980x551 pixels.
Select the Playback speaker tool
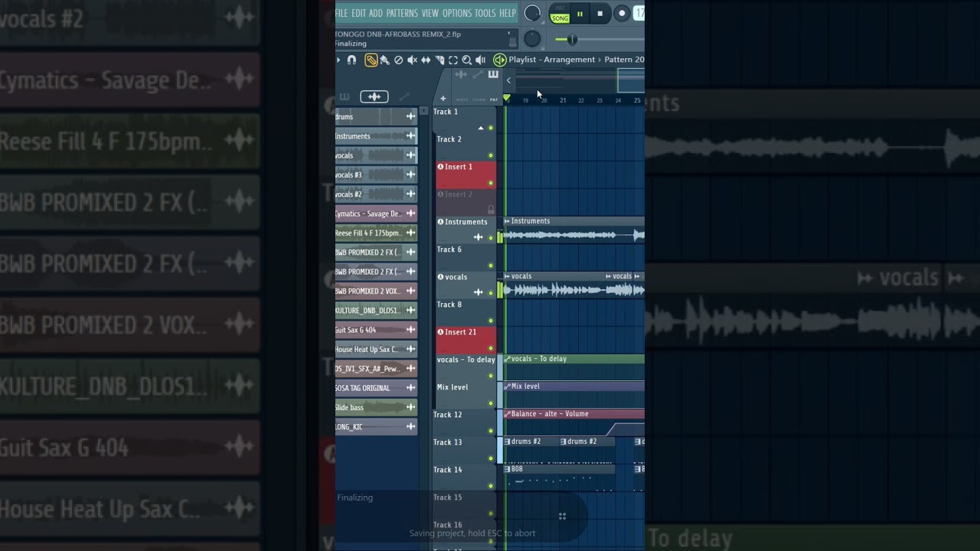tap(481, 60)
